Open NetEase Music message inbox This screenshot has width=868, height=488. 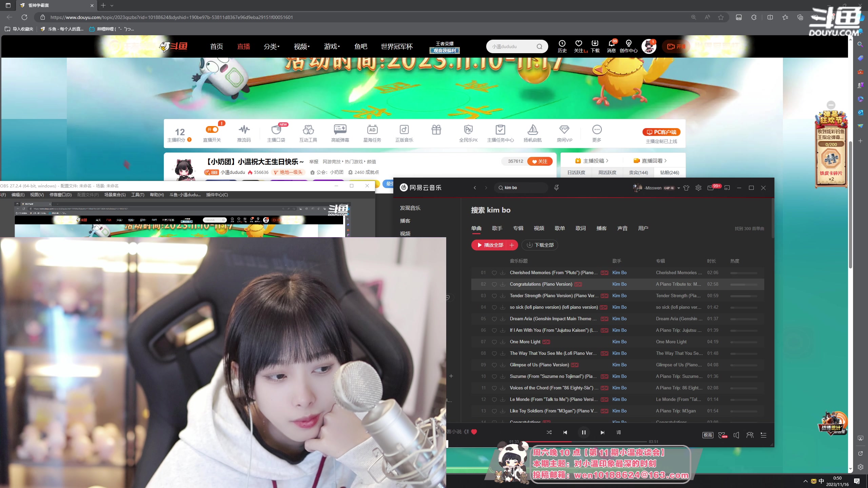(710, 188)
